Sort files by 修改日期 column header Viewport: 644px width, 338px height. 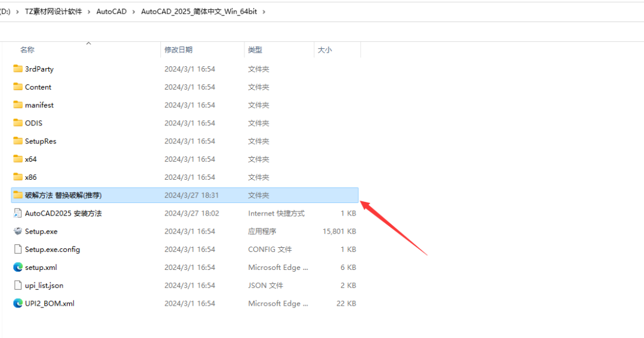point(178,50)
